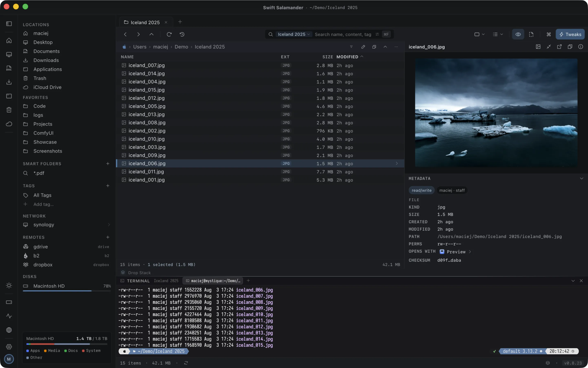This screenshot has height=368, width=588.
Task: Click the file sync icon beside the eye
Action: 531,34
